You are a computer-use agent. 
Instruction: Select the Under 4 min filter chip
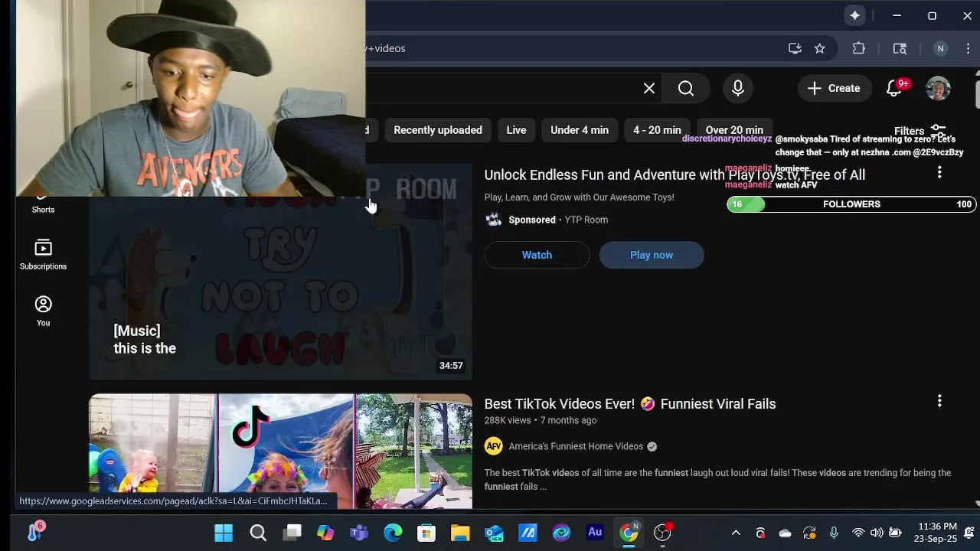click(580, 130)
